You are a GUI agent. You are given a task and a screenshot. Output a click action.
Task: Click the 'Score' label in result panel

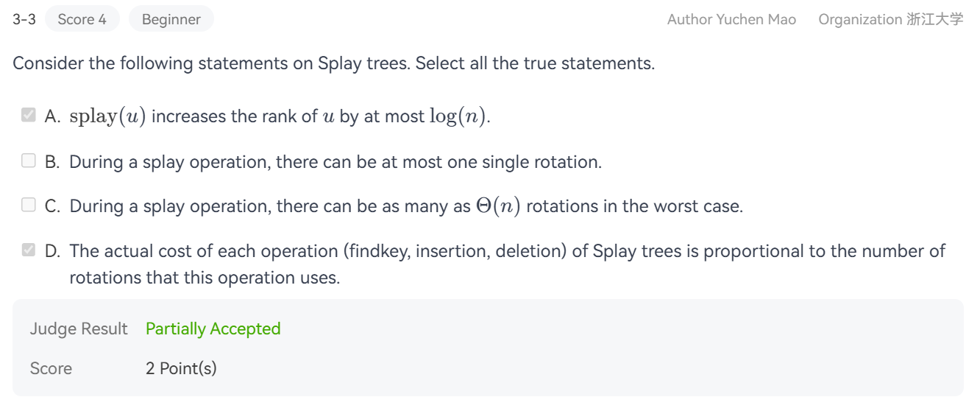(51, 368)
